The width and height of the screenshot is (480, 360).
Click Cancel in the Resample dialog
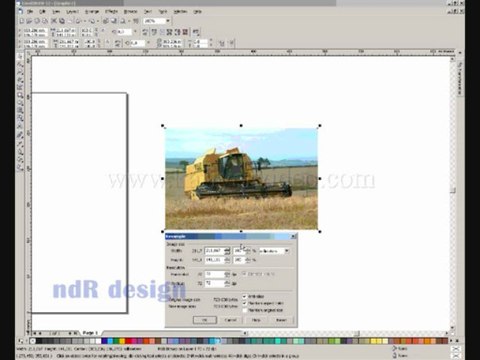pos(230,320)
